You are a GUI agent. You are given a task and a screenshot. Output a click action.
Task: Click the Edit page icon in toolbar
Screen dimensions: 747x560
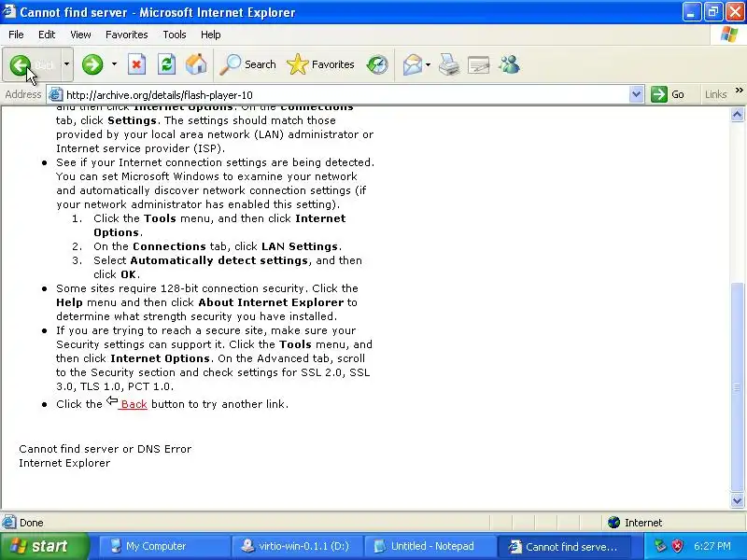tap(479, 64)
